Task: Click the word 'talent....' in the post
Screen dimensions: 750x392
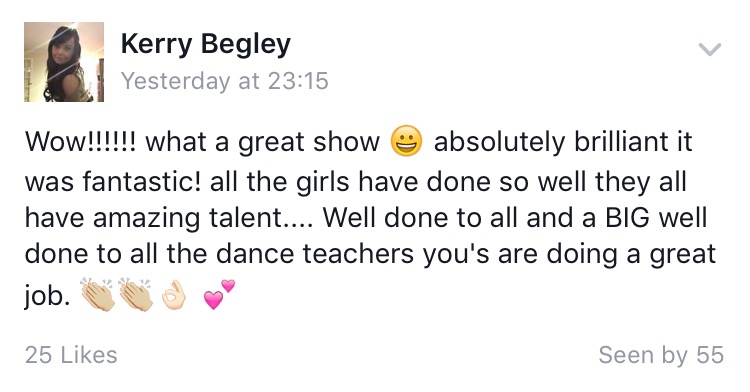Action: pyautogui.click(x=261, y=218)
